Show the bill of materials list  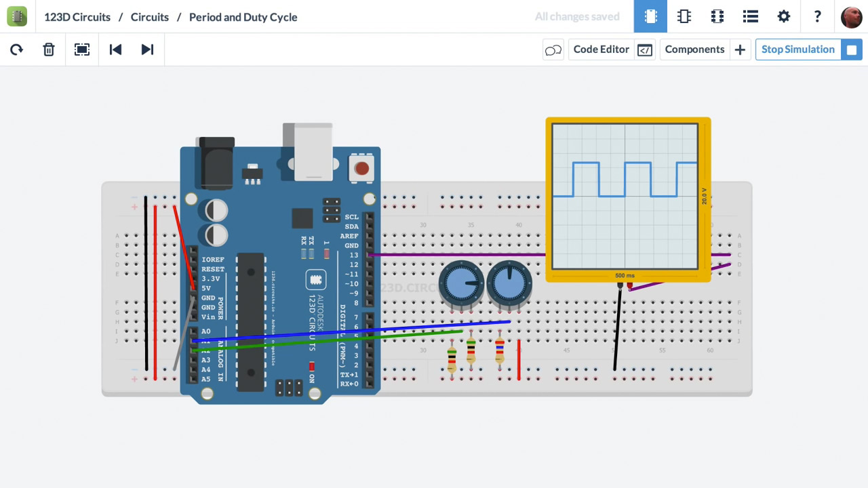click(750, 16)
